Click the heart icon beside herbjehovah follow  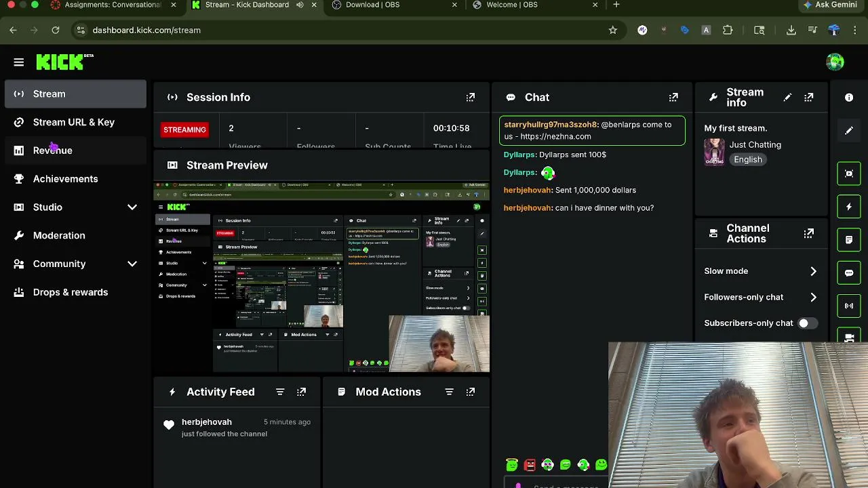pos(169,425)
